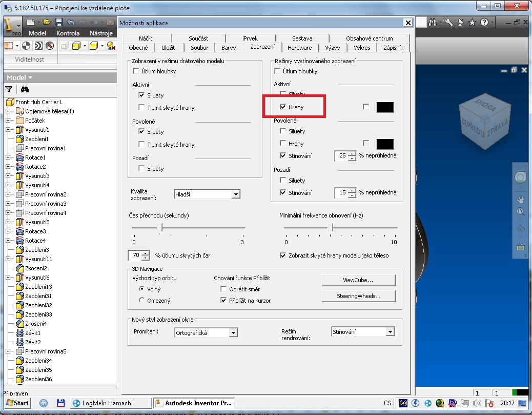Click the SteeringWheels... button
Image resolution: width=532 pixels, height=415 pixels.
[x=358, y=296]
